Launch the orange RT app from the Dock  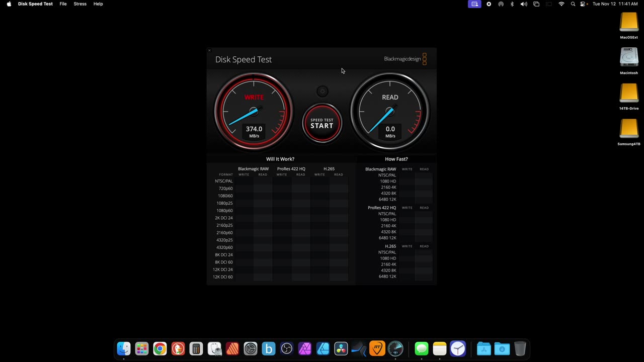pyautogui.click(x=377, y=348)
